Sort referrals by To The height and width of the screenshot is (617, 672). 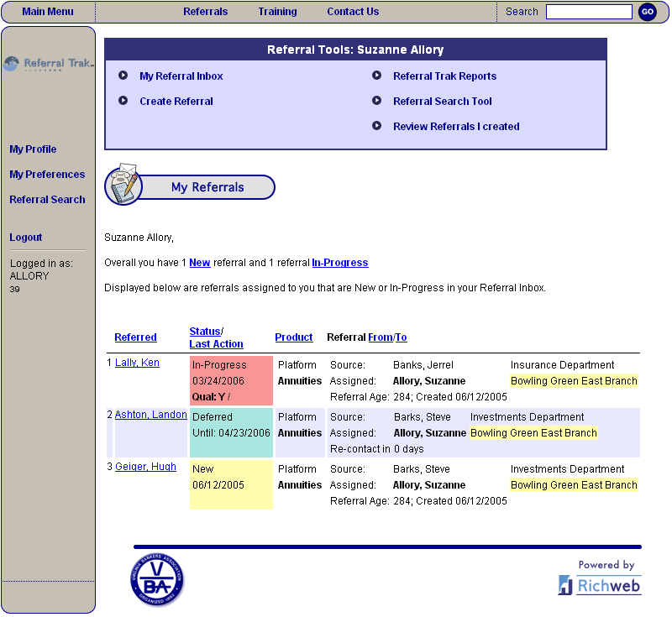(401, 337)
